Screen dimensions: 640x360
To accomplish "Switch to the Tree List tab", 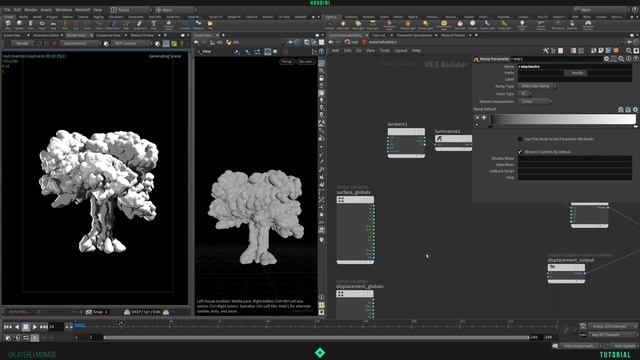I will 378,36.
